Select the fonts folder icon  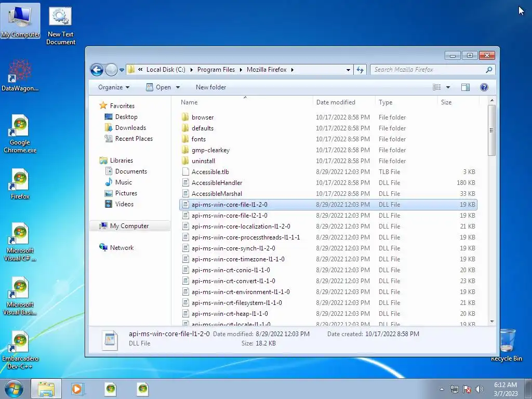tap(185, 139)
